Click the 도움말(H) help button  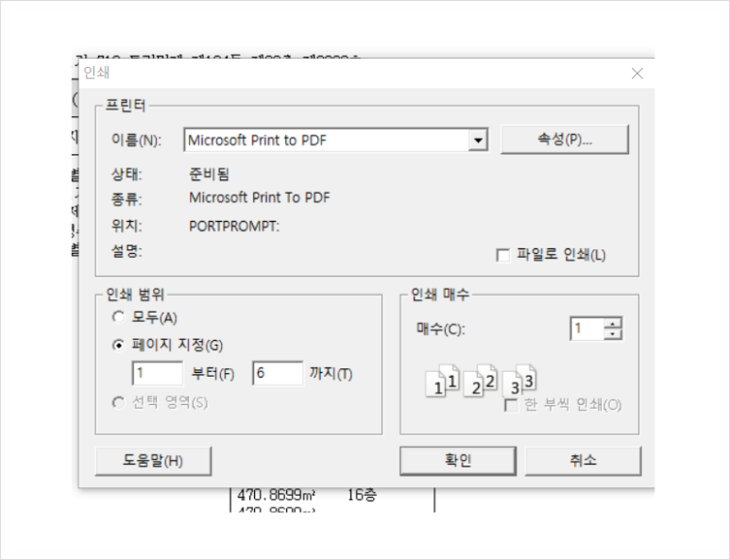(153, 461)
